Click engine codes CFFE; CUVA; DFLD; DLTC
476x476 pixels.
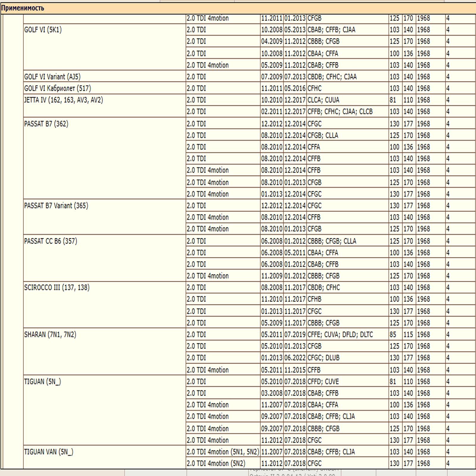tap(340, 335)
